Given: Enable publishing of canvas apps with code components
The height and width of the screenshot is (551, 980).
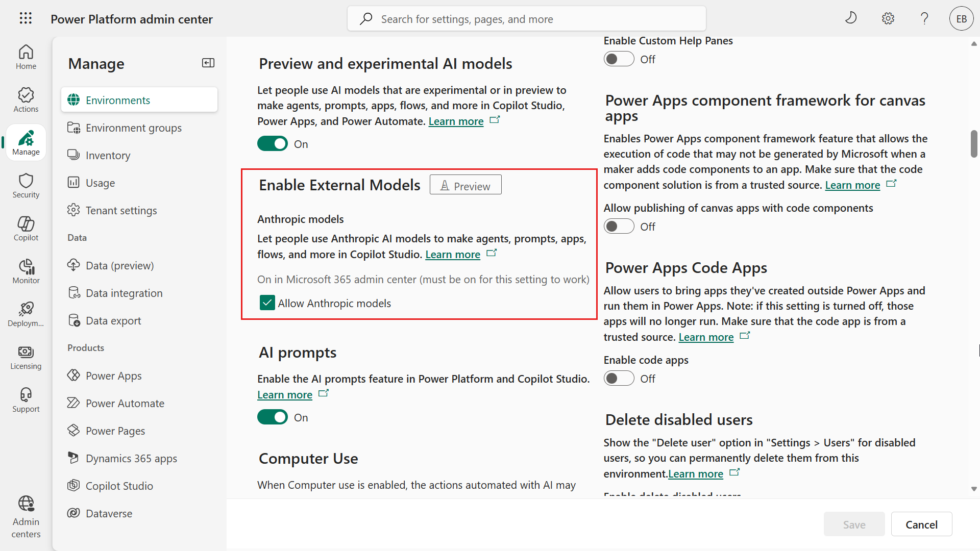Looking at the screenshot, I should (x=619, y=226).
